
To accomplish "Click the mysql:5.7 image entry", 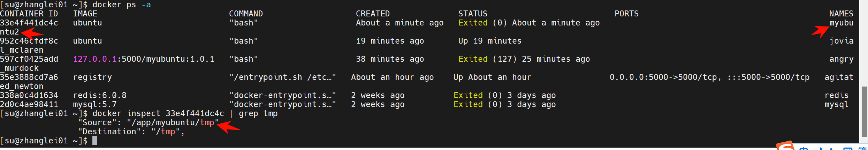I will coord(95,104).
